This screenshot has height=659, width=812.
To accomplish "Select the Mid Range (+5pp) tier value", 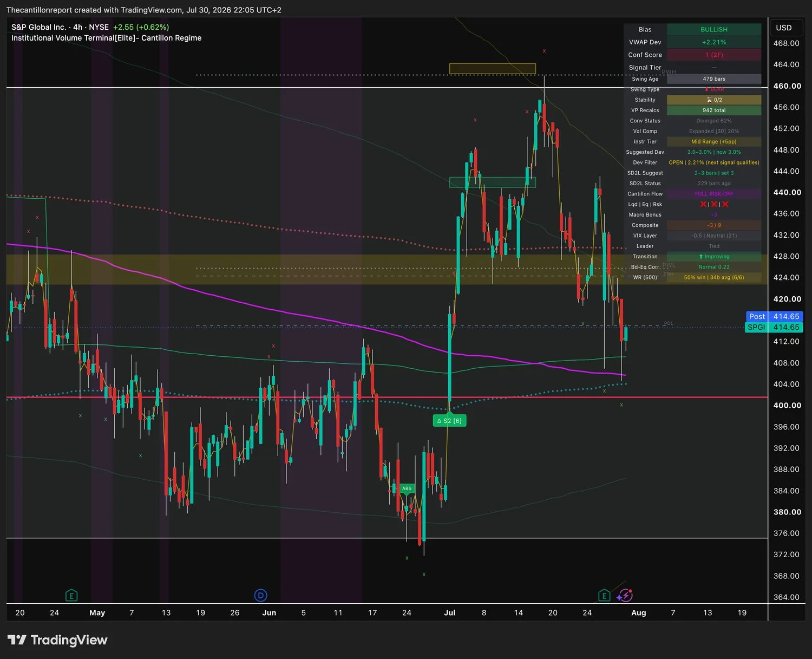I will (x=714, y=142).
